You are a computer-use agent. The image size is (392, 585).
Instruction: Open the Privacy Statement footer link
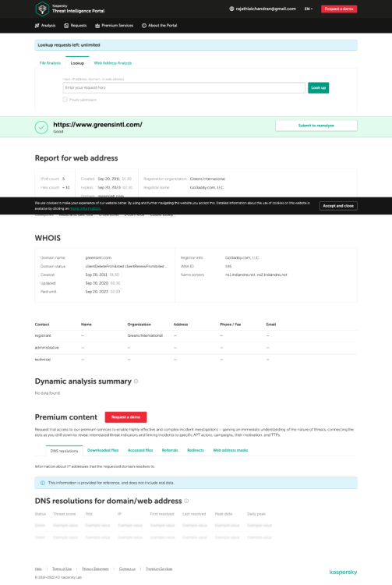[x=95, y=569]
